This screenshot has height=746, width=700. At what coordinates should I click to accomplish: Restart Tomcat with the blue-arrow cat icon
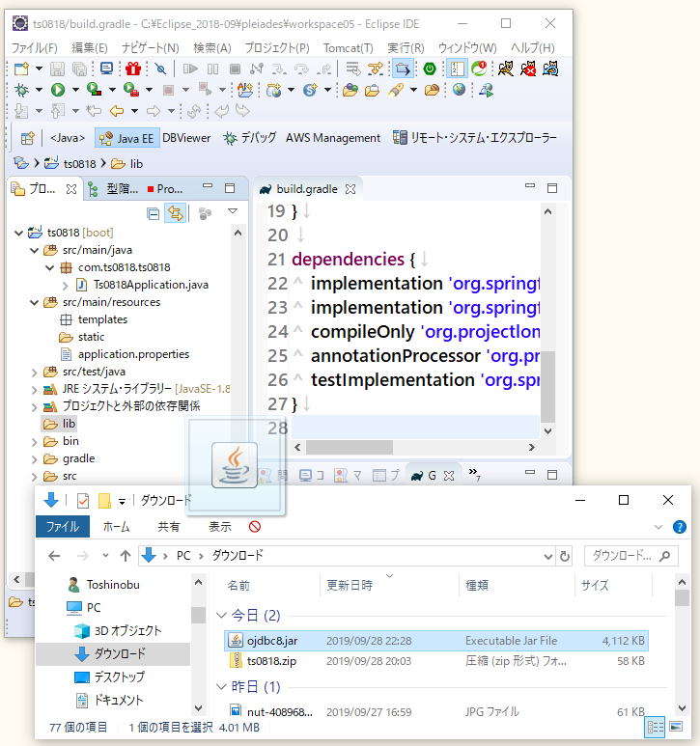tap(550, 69)
